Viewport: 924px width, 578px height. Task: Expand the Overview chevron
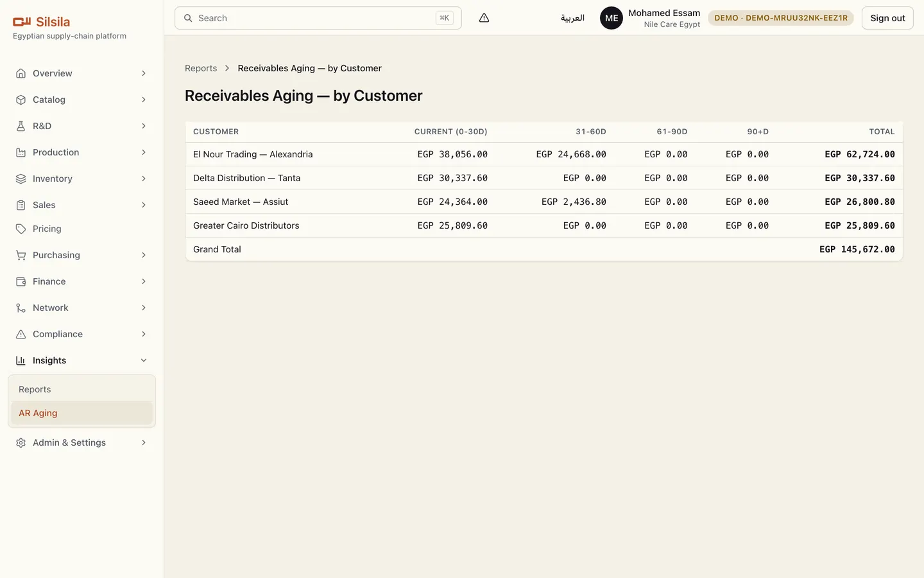(x=144, y=73)
